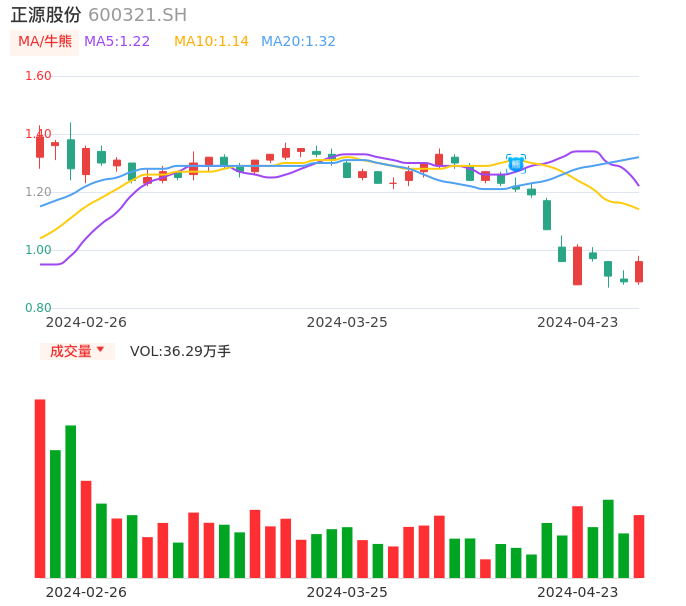Image resolution: width=686 pixels, height=606 pixels.
Task: Click the 600321.SH stock code
Action: pyautogui.click(x=137, y=15)
